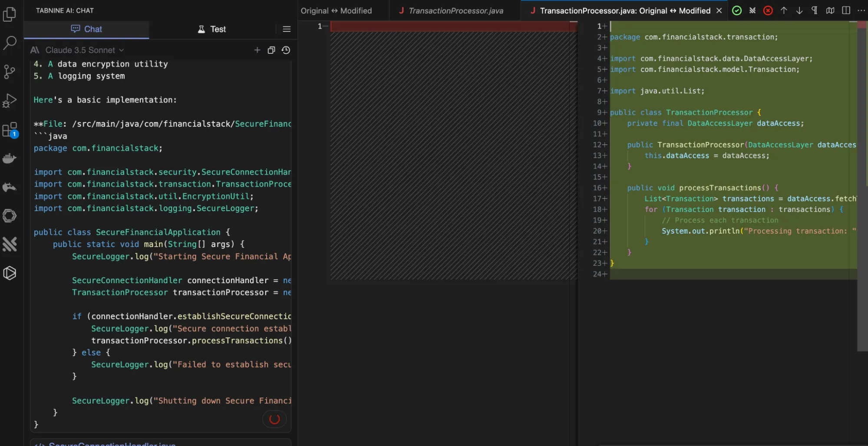Screen dimensions: 868x446
Task: Switch to the TransactionProcessor.java editor tab
Action: click(x=455, y=11)
